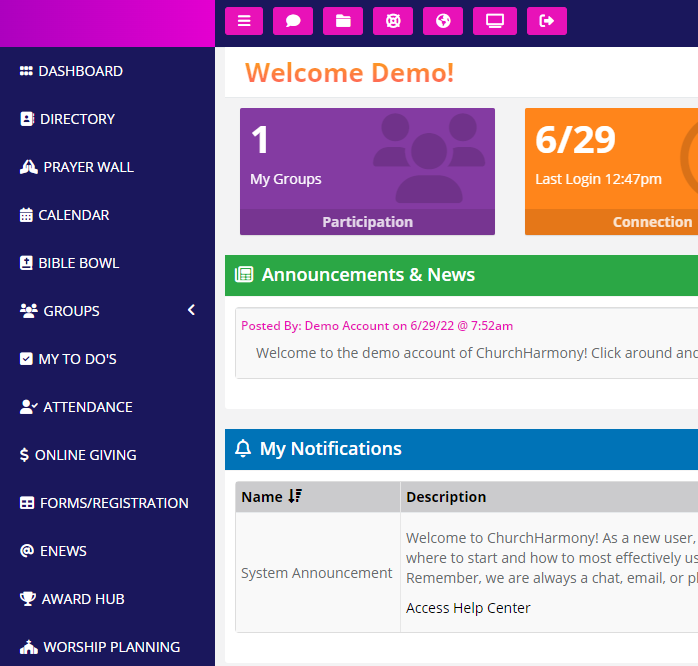Click the Last Login Connection card

coord(610,171)
